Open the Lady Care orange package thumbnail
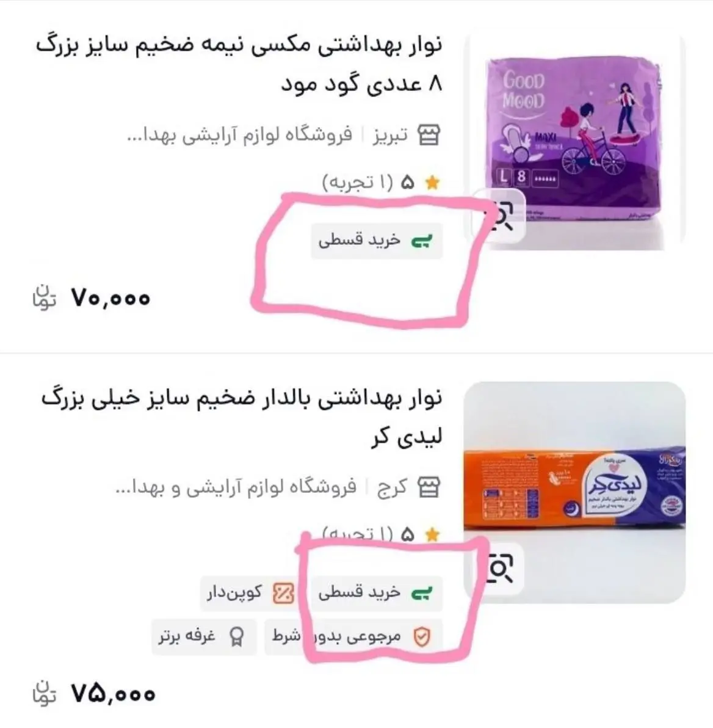 574,493
